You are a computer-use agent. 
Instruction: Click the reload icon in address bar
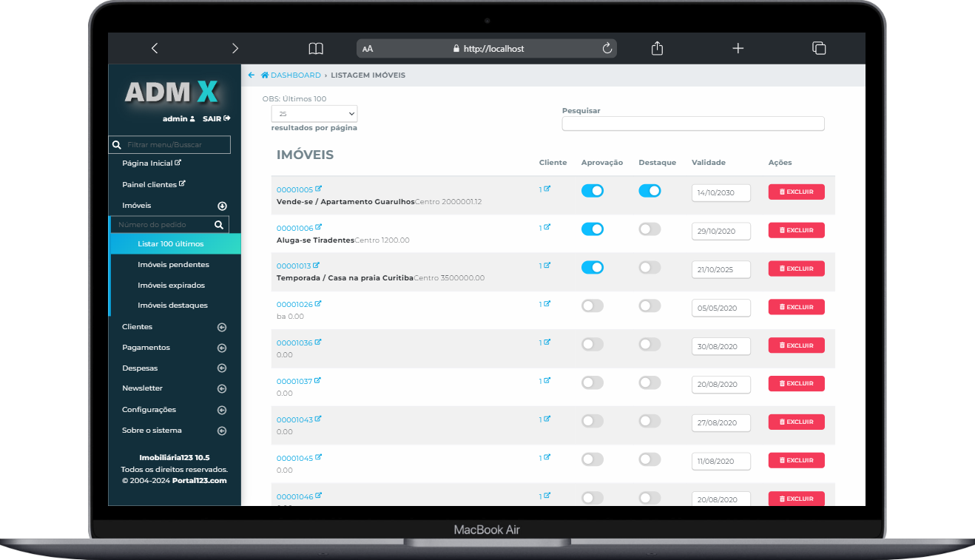[607, 48]
